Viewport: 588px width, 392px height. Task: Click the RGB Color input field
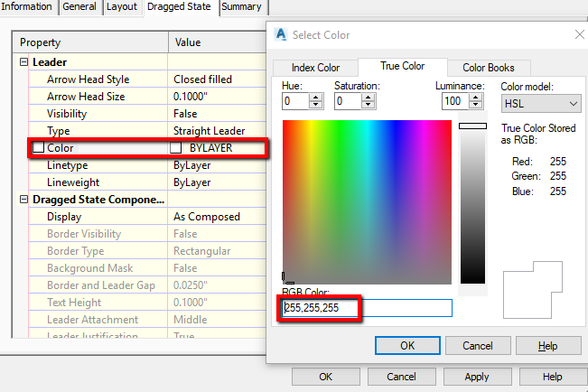coord(367,308)
